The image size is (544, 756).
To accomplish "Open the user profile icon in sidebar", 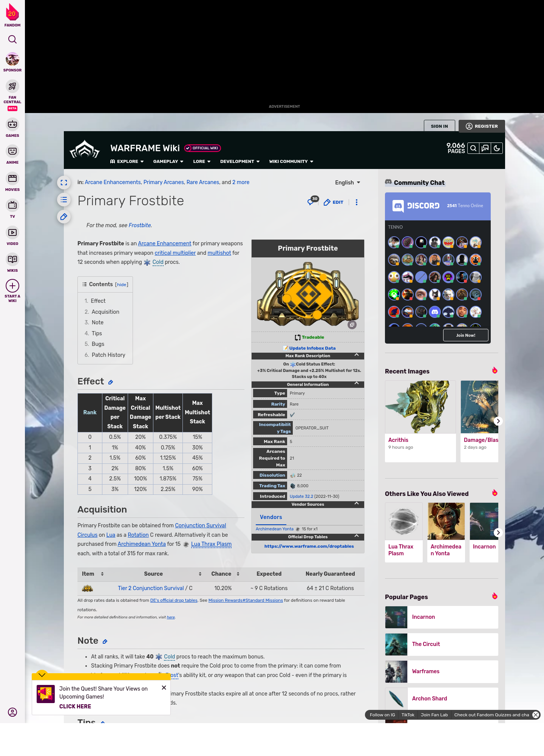I will (x=12, y=712).
